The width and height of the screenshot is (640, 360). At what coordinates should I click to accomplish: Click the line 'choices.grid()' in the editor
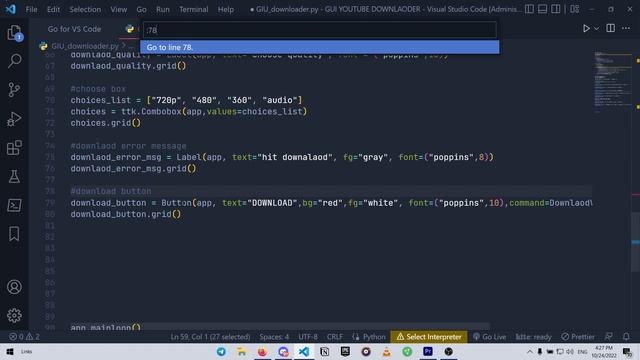click(105, 123)
